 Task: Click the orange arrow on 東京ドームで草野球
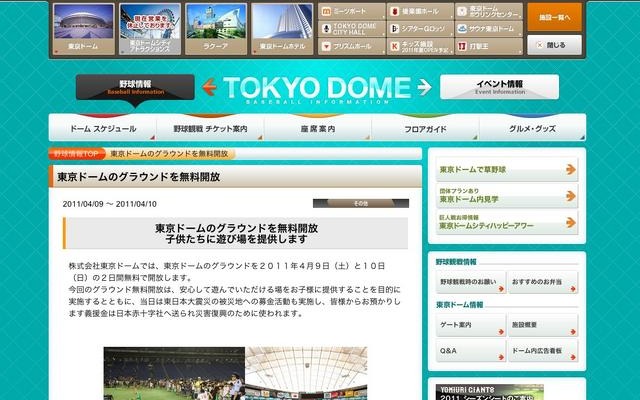click(x=571, y=169)
